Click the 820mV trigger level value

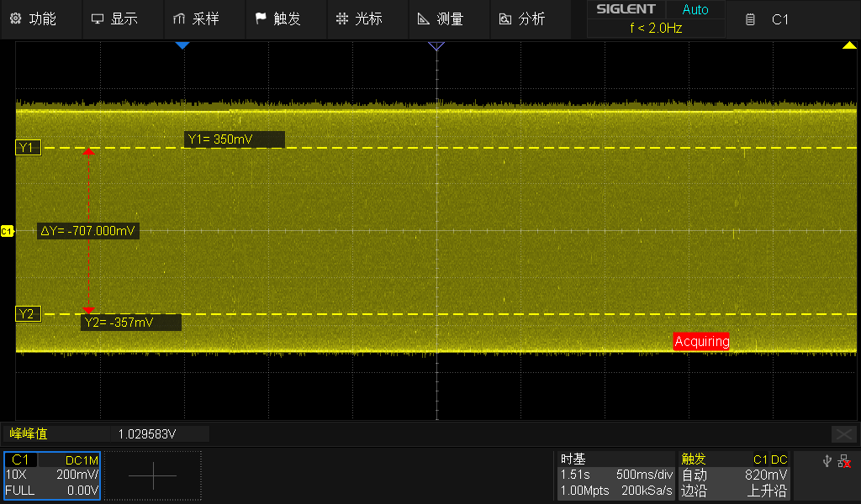(x=766, y=475)
